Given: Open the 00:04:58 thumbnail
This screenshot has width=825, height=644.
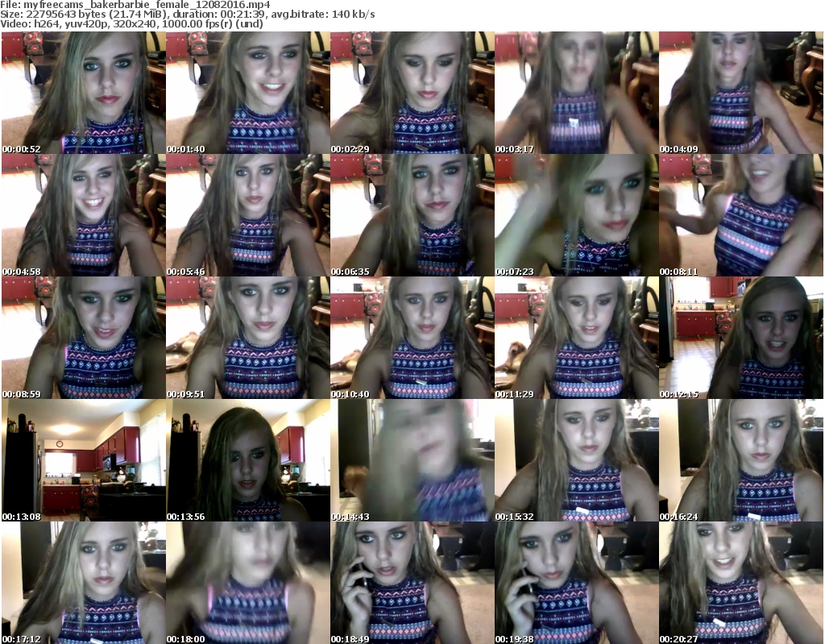Looking at the screenshot, I should [84, 215].
